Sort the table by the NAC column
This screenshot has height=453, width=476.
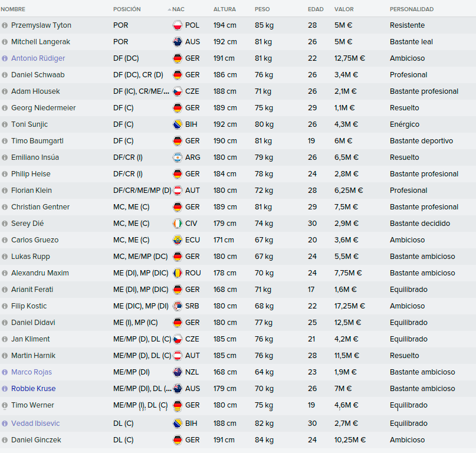click(x=178, y=9)
